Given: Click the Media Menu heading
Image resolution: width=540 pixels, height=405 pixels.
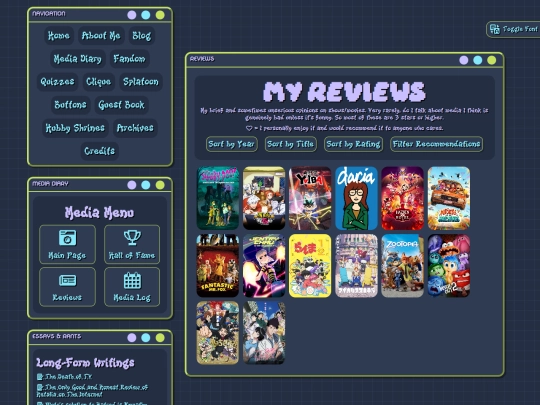Looking at the screenshot, I should tap(100, 212).
